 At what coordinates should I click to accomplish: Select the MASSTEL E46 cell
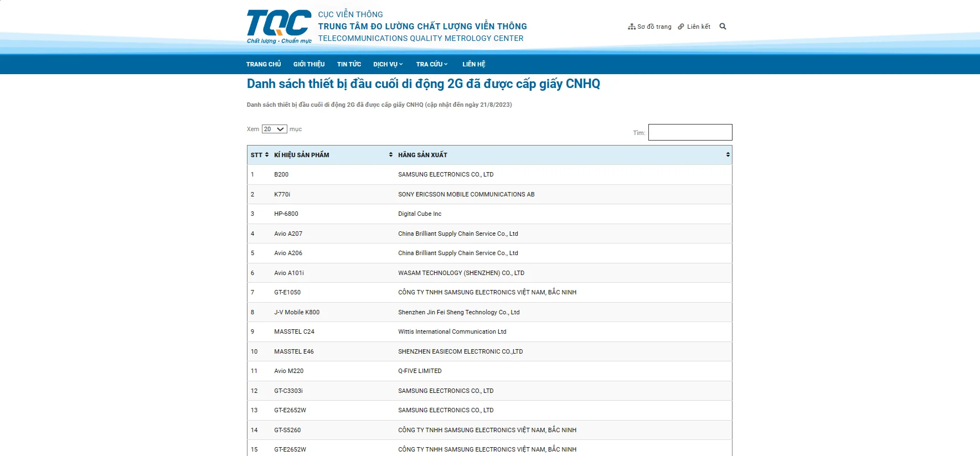click(294, 351)
